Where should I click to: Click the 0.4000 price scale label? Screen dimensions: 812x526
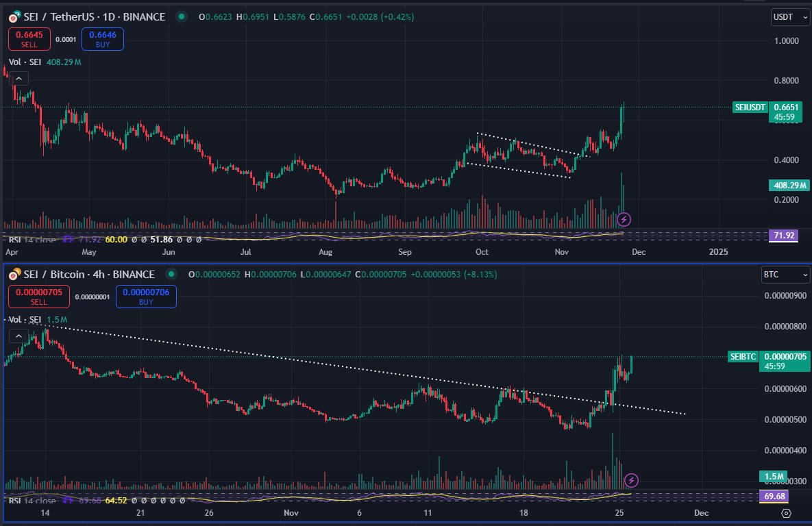tap(786, 160)
